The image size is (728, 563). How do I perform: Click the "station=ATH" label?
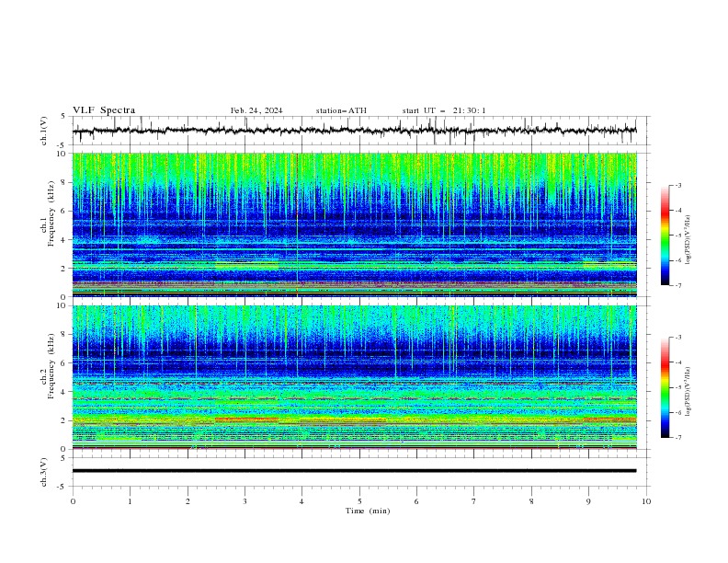click(341, 110)
